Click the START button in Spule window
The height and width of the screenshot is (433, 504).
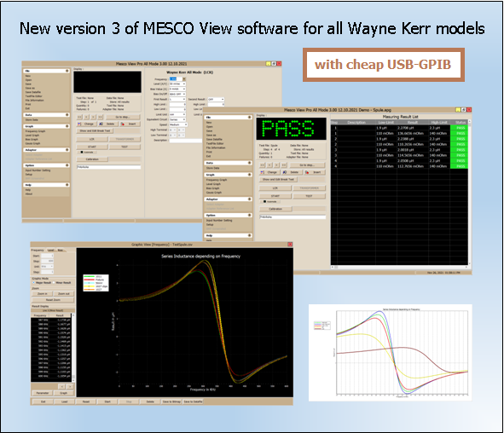click(275, 196)
